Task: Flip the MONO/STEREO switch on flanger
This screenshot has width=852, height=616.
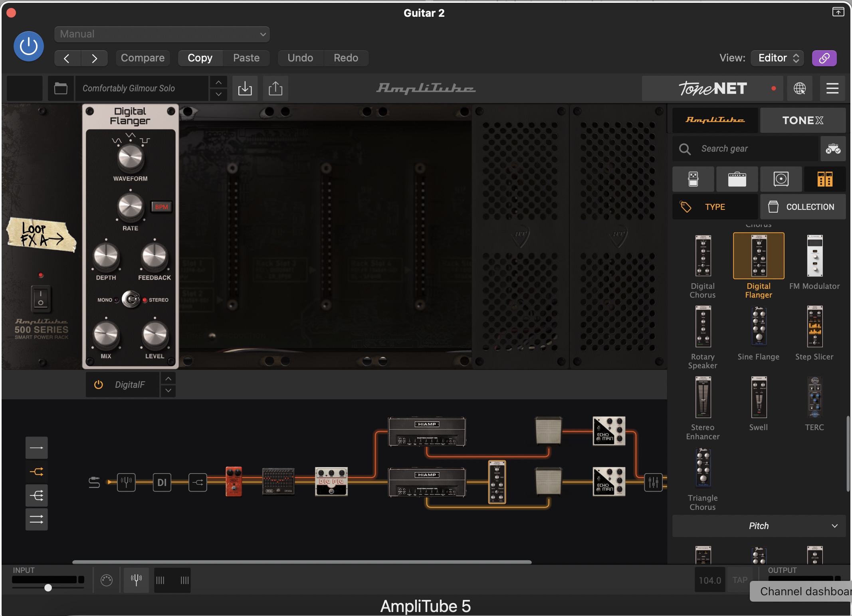Action: [x=131, y=299]
